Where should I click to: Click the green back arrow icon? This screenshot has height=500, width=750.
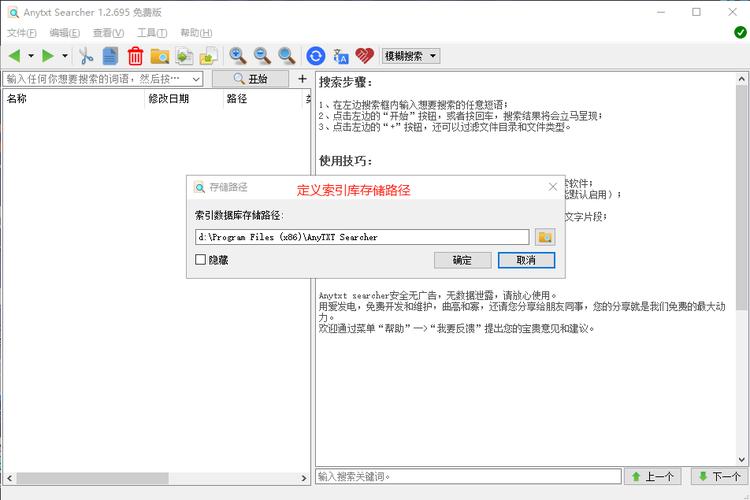pyautogui.click(x=14, y=56)
